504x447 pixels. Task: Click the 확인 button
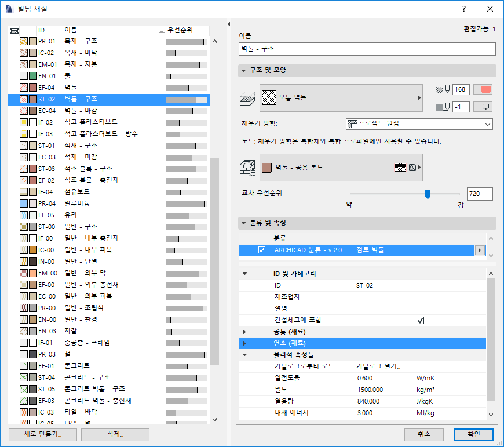pyautogui.click(x=474, y=434)
